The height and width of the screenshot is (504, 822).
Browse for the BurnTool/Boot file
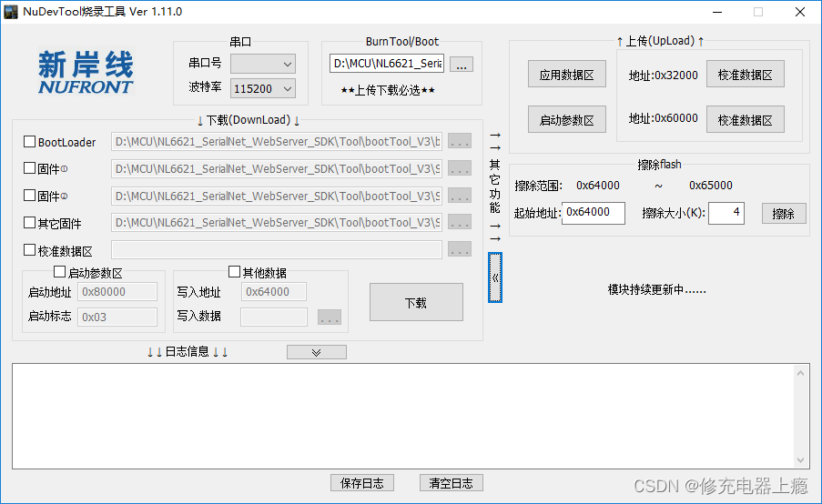[x=462, y=65]
